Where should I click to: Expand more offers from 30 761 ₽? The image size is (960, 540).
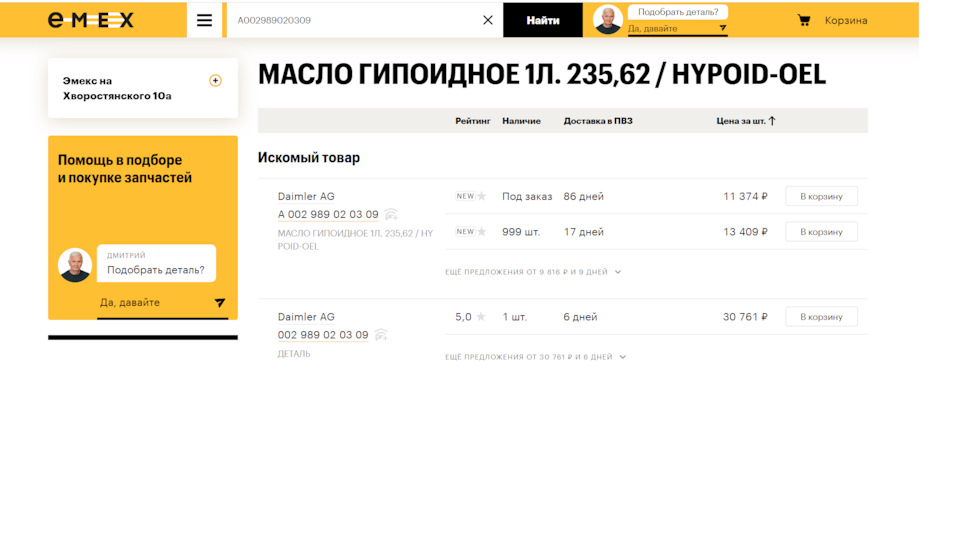point(535,357)
